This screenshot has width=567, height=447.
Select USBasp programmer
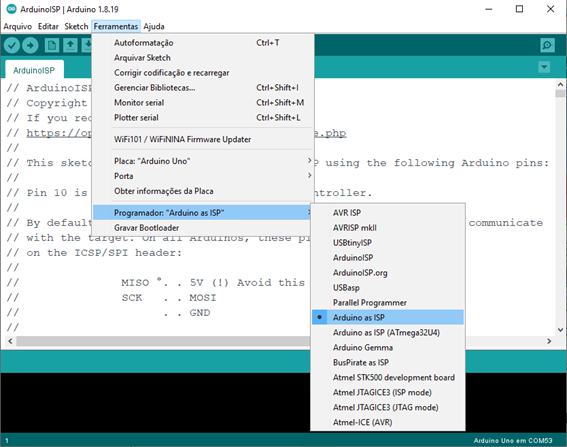[388, 288]
